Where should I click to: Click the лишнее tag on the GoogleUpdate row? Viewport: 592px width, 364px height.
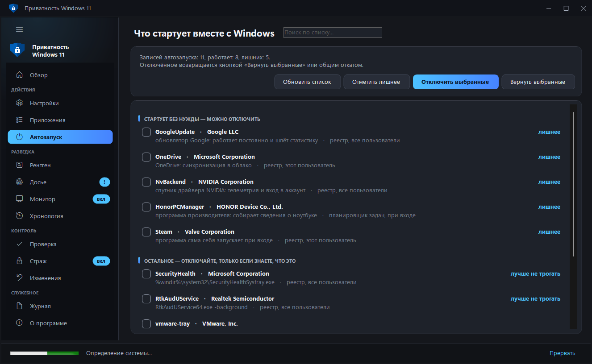[549, 132]
